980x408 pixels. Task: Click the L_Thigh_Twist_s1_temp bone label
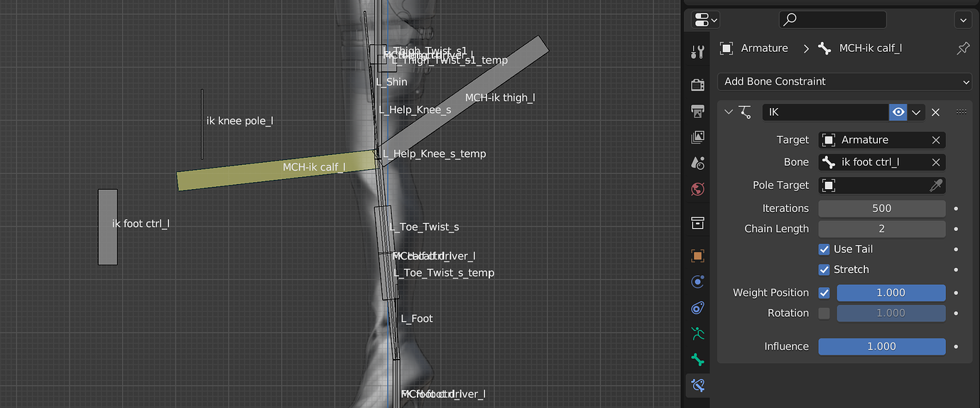[x=450, y=60]
